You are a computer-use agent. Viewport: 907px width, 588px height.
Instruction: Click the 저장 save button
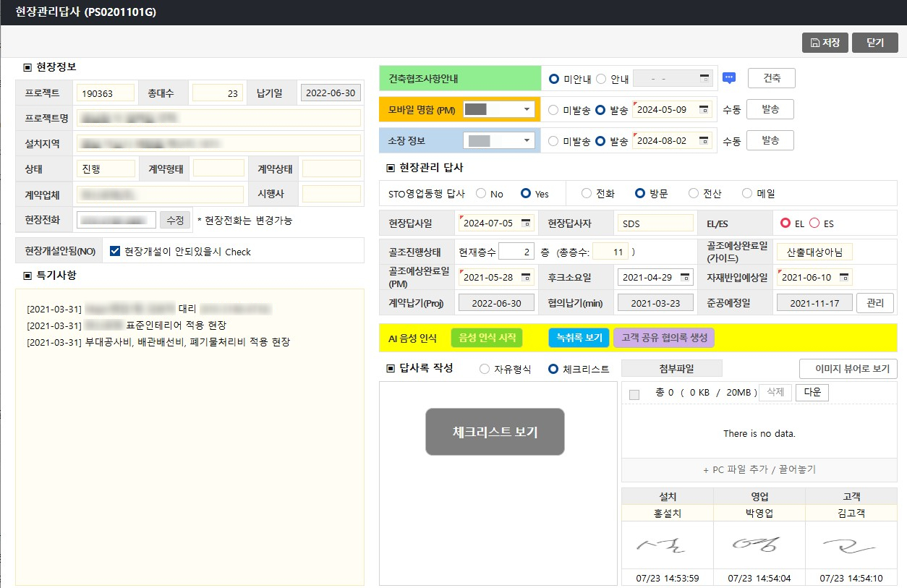(825, 43)
